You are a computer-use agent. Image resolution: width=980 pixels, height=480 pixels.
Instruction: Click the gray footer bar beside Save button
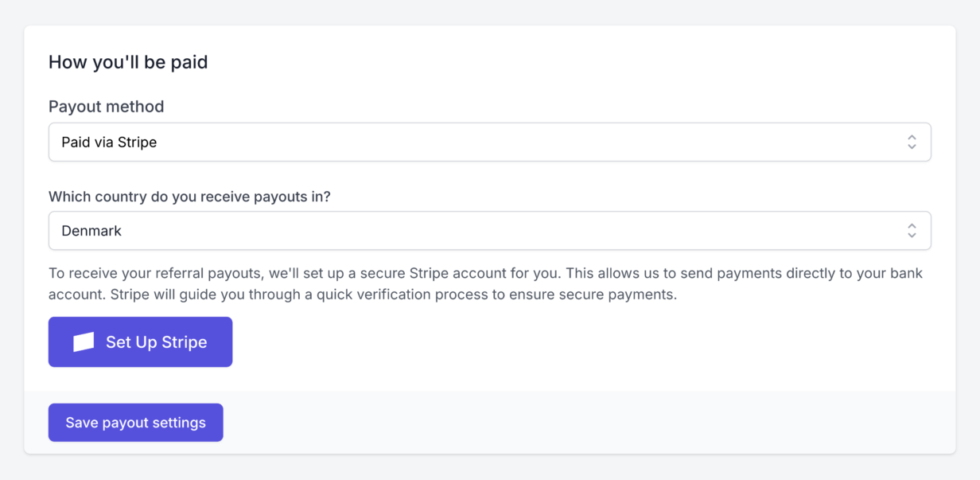click(589, 423)
